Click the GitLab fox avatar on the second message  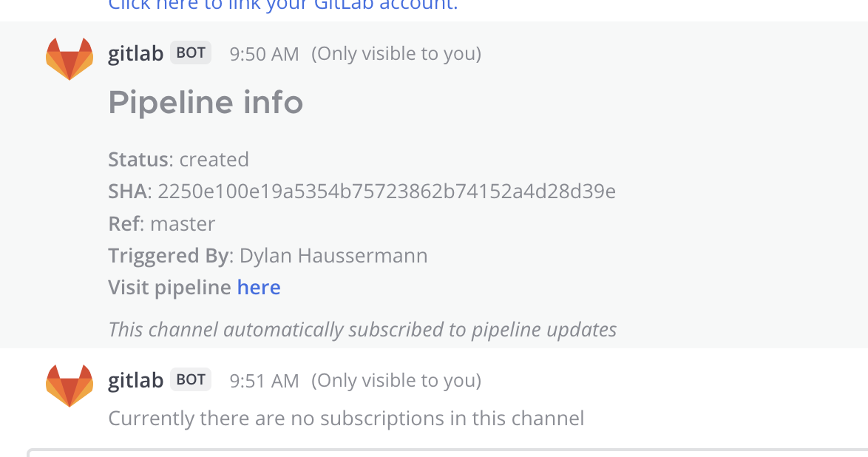click(x=69, y=382)
